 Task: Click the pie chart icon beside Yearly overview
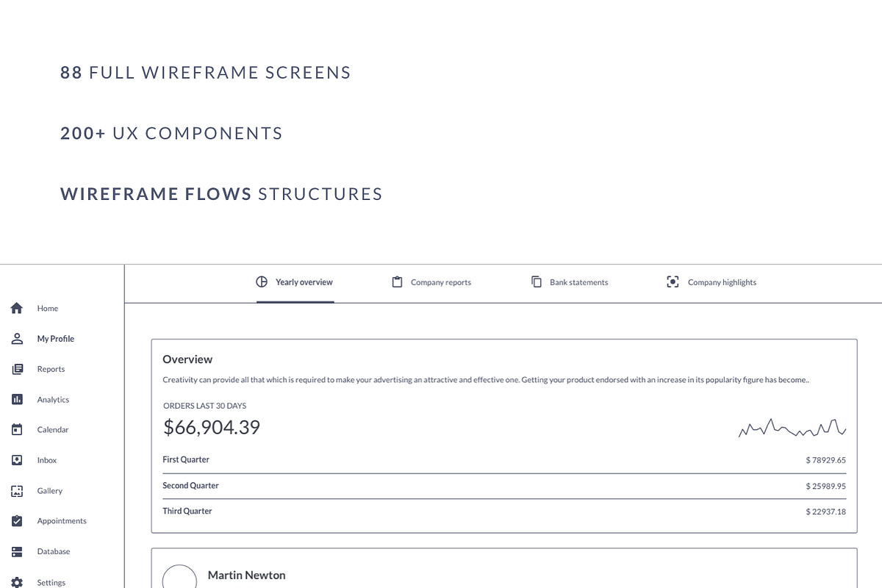pyautogui.click(x=262, y=282)
